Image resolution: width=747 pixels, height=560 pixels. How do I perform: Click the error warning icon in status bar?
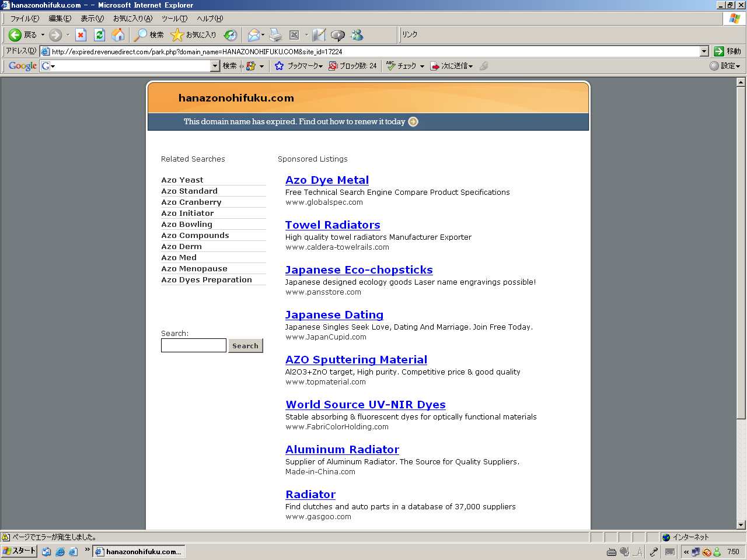click(x=6, y=537)
